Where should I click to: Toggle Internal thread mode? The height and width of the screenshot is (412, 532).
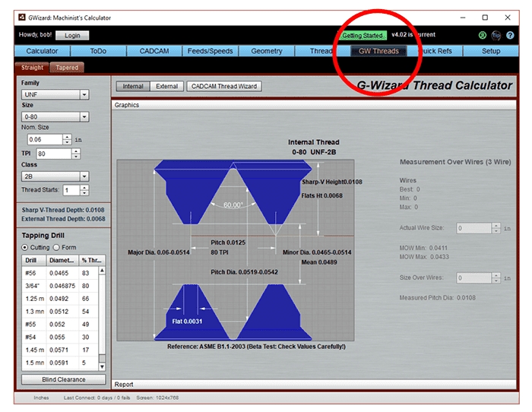point(133,86)
